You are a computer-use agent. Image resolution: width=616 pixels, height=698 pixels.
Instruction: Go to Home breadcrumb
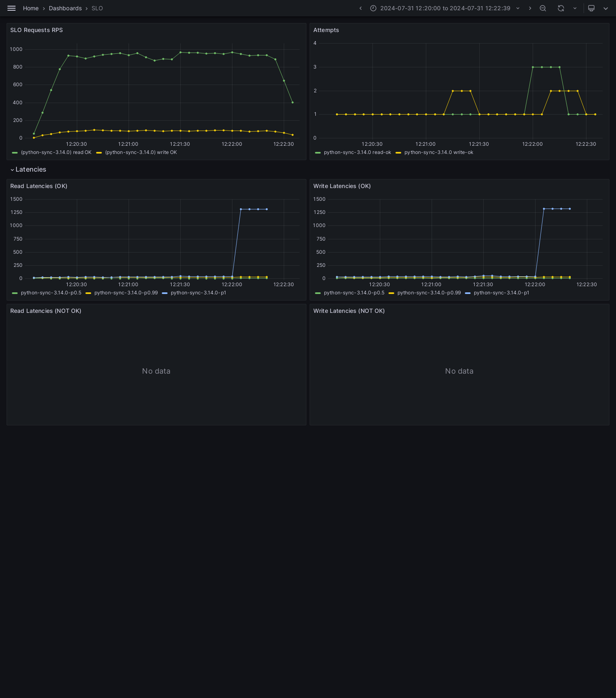[31, 8]
